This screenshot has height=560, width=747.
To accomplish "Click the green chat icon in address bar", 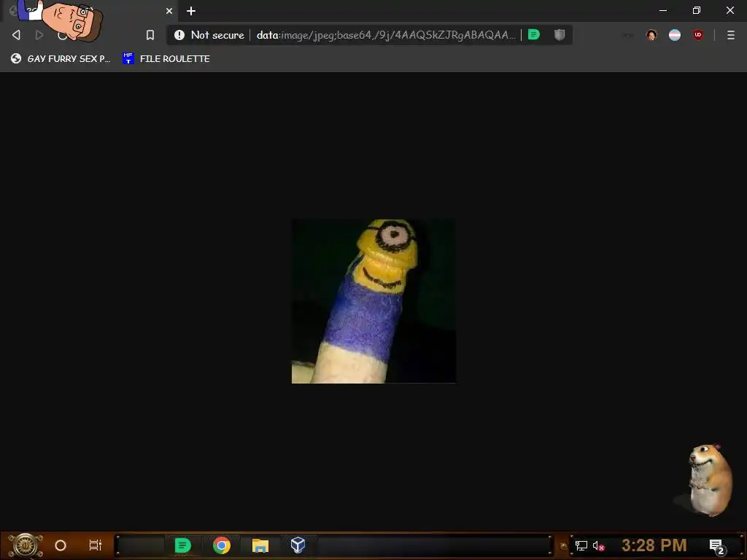I will 534,35.
